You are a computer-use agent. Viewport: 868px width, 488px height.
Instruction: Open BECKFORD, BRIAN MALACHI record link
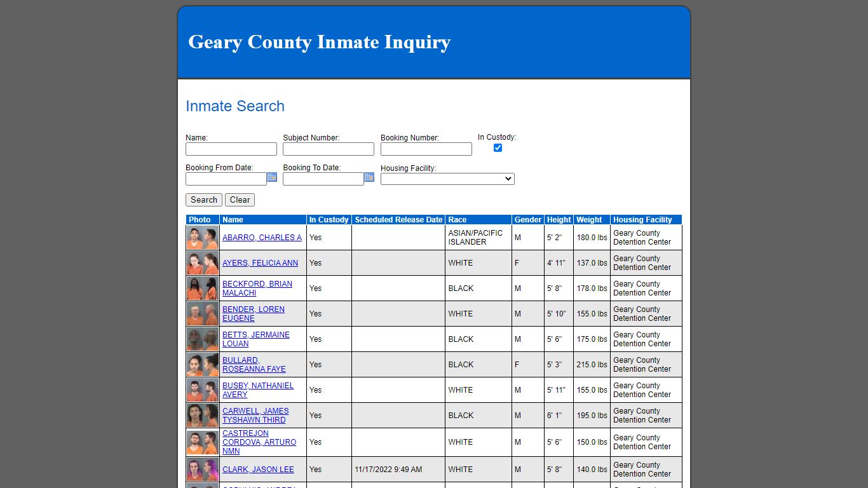click(x=257, y=288)
